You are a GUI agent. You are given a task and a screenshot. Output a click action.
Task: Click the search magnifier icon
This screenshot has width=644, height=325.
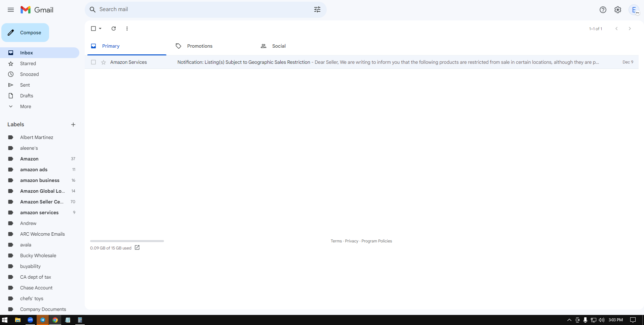(92, 9)
